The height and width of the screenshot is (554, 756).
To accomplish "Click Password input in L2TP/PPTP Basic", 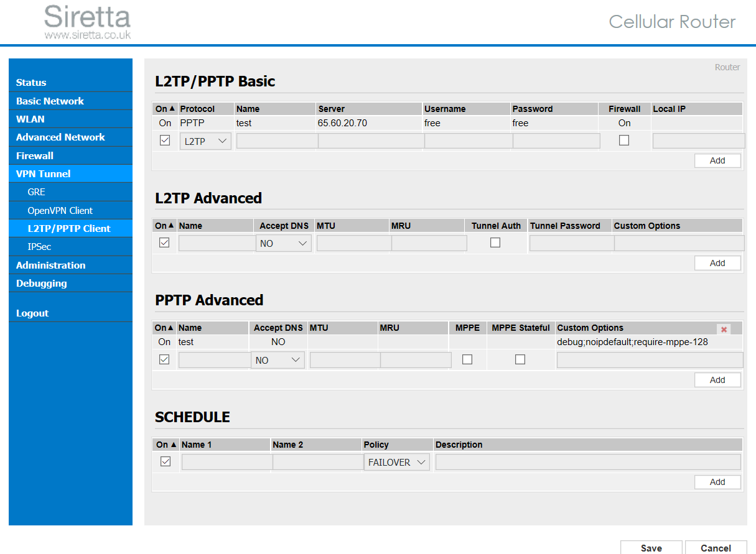I will [x=556, y=141].
